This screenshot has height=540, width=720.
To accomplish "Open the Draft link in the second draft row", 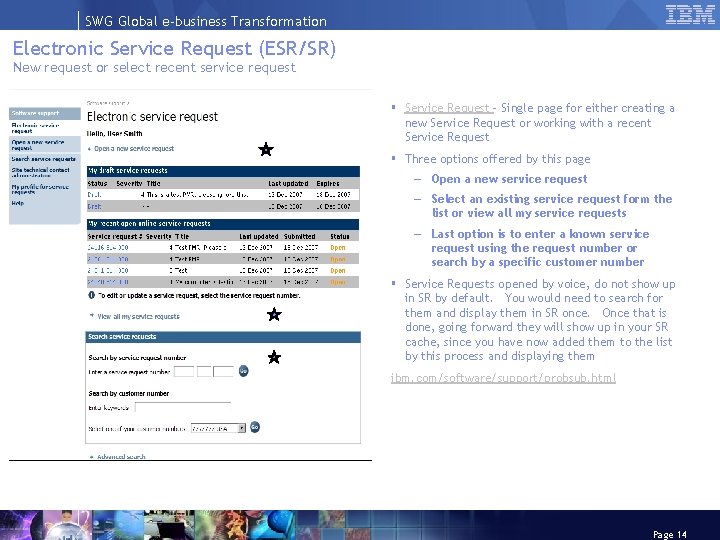I will (x=94, y=207).
